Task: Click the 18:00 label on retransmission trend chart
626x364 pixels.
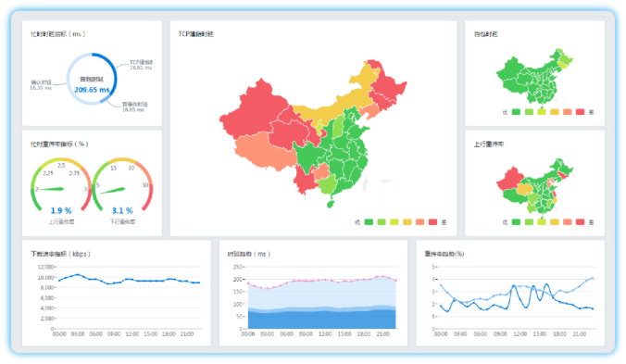Action: [559, 334]
